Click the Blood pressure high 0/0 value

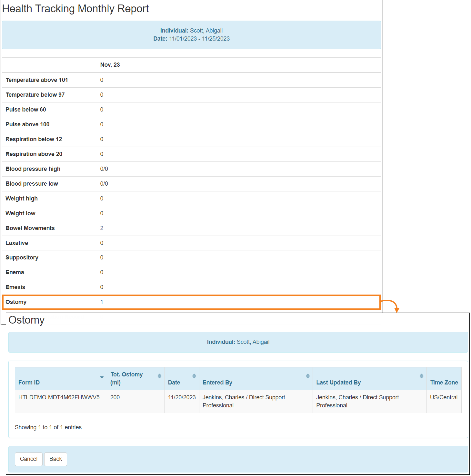104,169
